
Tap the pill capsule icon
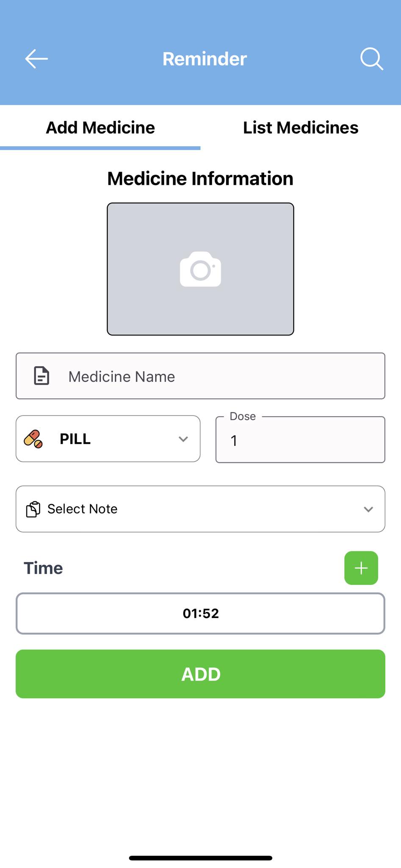click(33, 439)
